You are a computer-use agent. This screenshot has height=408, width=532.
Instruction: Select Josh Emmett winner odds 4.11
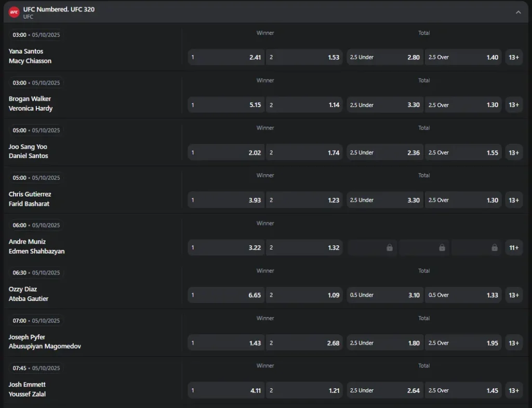[226, 390]
